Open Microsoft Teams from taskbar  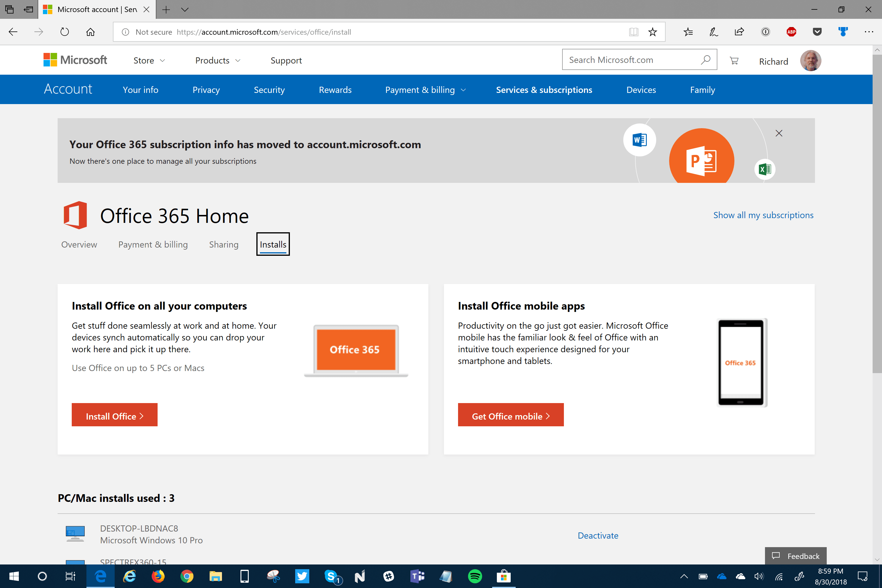(417, 576)
